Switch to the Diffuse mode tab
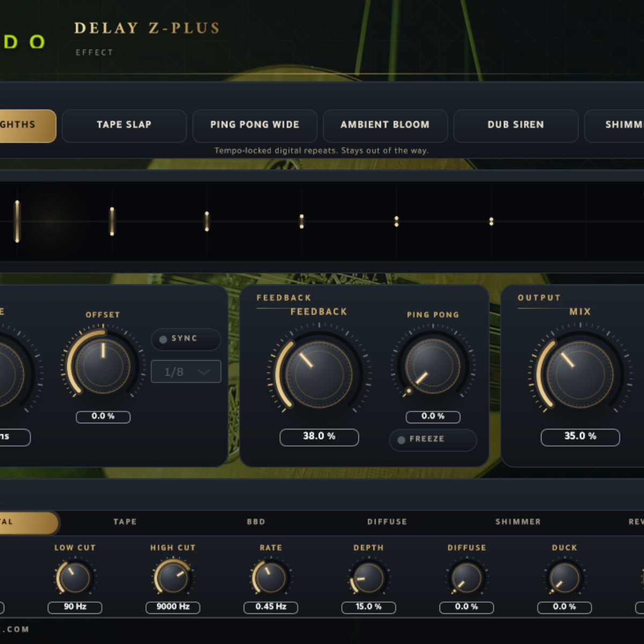Viewport: 644px width, 644px height. tap(387, 522)
